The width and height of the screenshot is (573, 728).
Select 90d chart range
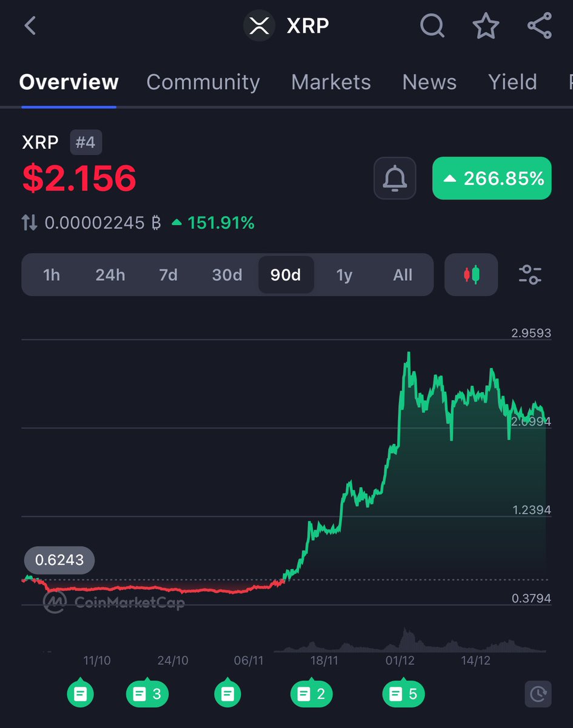coord(286,275)
